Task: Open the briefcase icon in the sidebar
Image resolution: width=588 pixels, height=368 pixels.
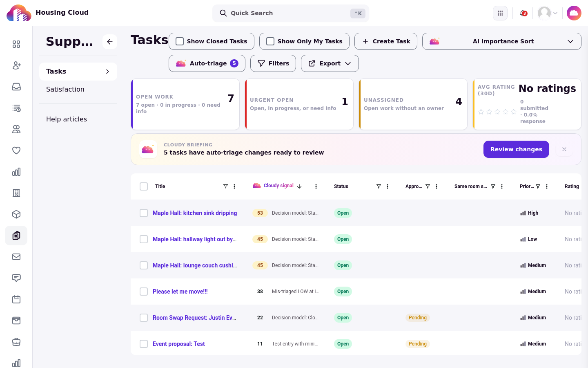Action: coord(16,342)
